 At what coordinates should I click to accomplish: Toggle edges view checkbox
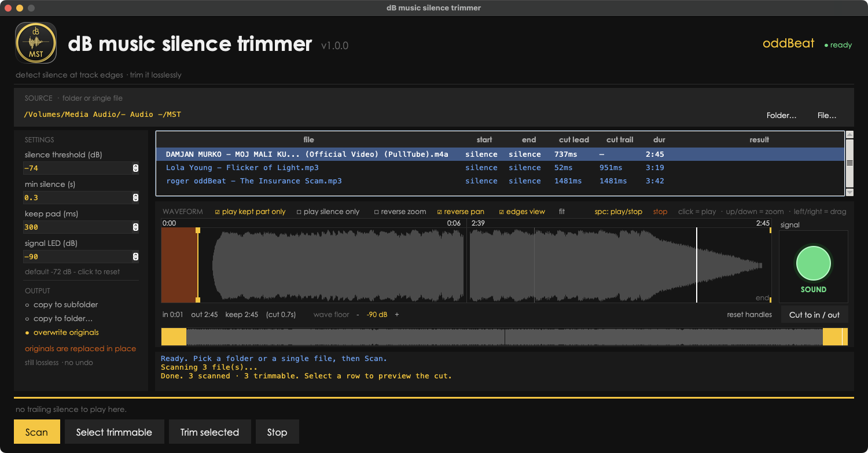502,212
